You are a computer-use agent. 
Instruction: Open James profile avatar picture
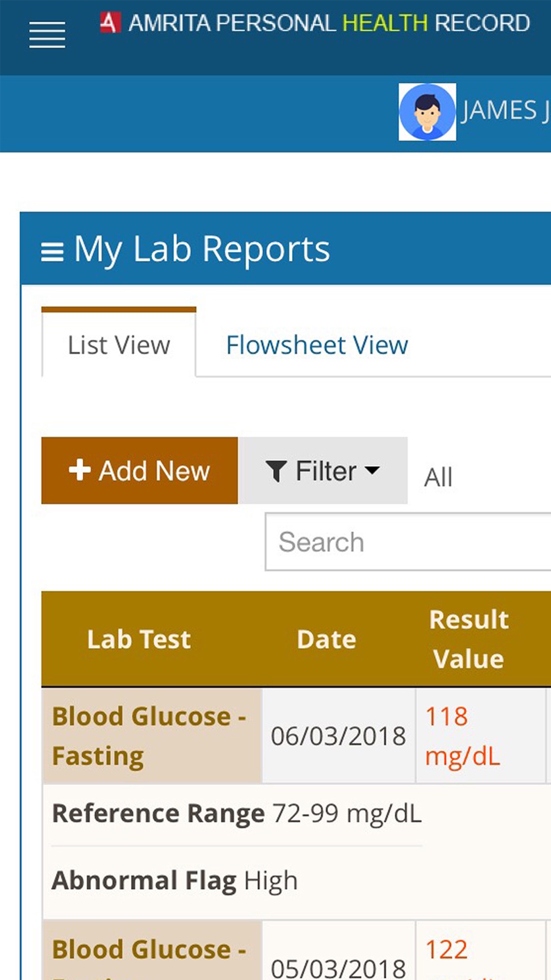point(427,112)
